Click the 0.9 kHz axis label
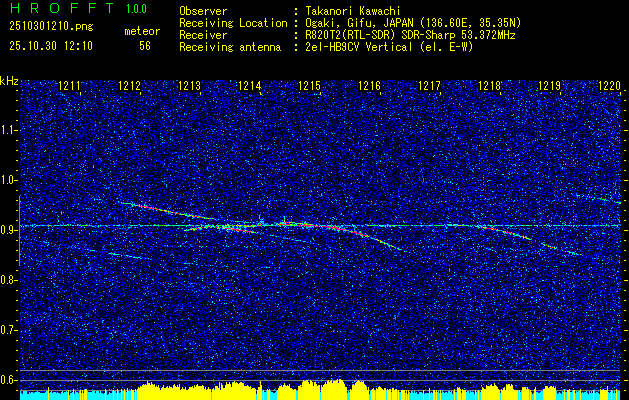The width and height of the screenshot is (629, 400). click(9, 230)
